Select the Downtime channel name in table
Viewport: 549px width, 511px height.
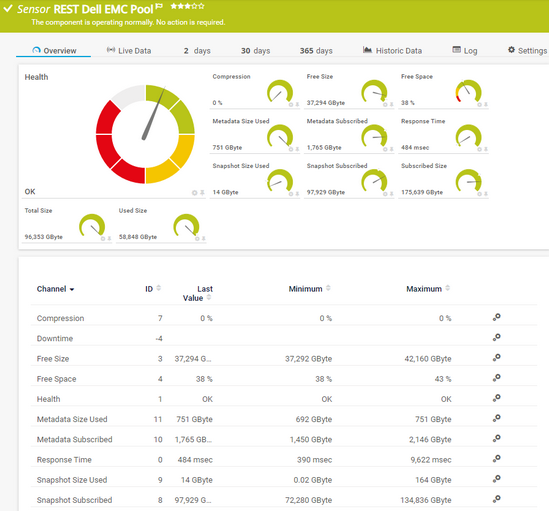point(55,338)
